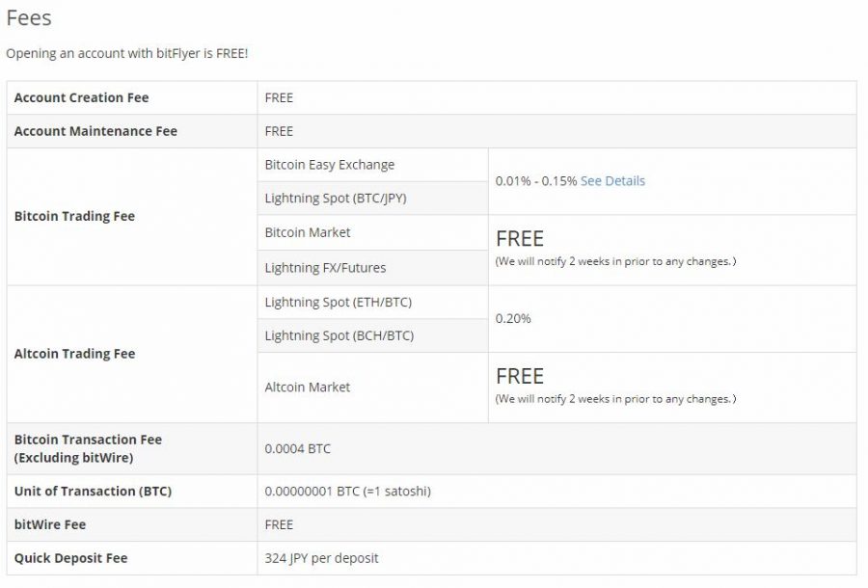Screen dimensions: 868x588
Task: Click the 0.00000001 BTC satoshi value
Action: point(347,492)
